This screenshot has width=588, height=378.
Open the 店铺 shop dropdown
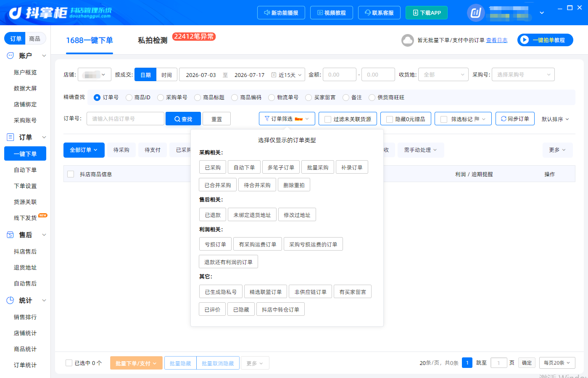pos(95,75)
